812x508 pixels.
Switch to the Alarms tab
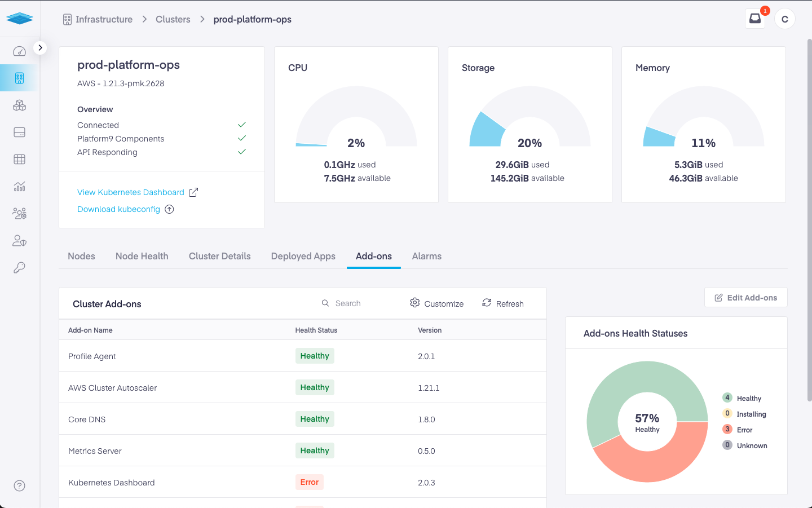pos(426,256)
